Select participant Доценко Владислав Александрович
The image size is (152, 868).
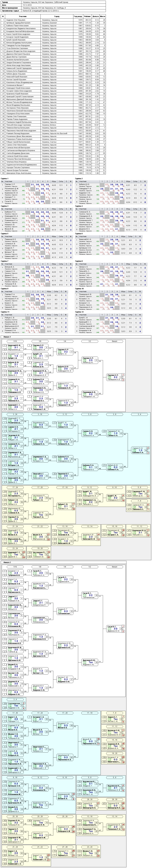(21, 51)
